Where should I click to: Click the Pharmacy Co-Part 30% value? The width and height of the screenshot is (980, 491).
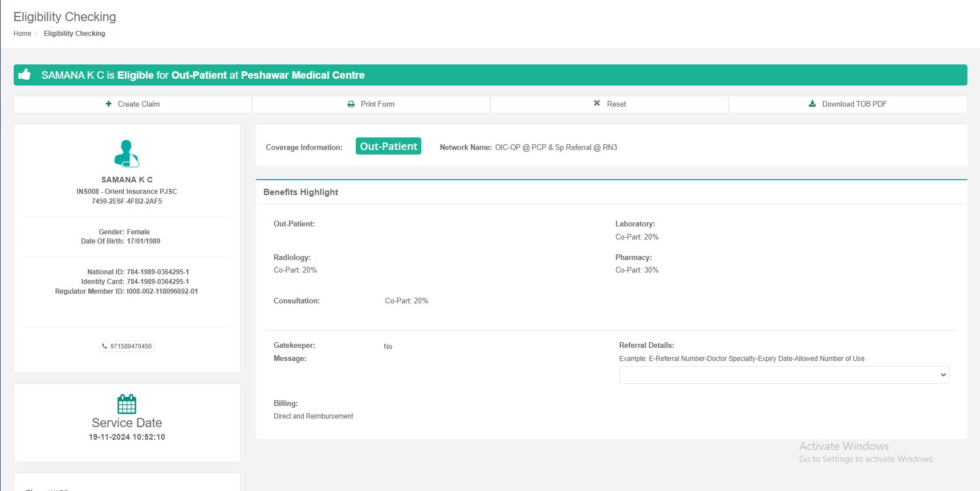(637, 270)
